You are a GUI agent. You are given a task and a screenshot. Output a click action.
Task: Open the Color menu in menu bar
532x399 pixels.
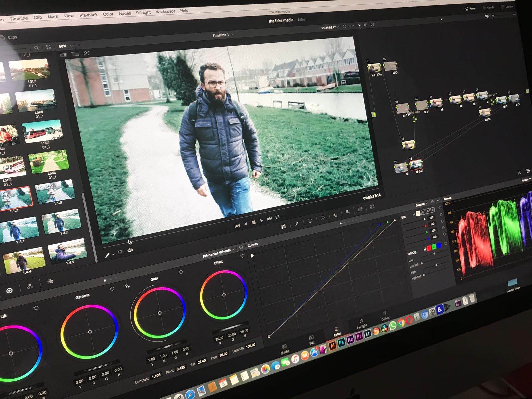[x=108, y=14]
